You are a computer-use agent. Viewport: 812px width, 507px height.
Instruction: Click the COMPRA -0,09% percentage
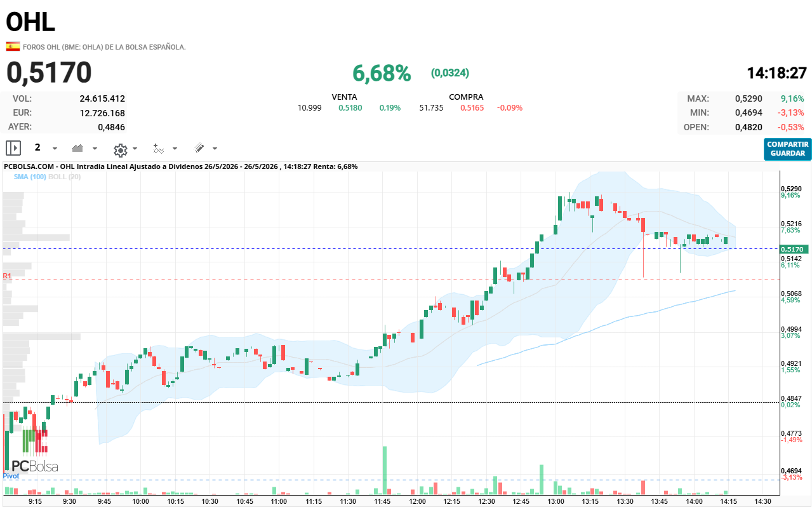pos(510,108)
